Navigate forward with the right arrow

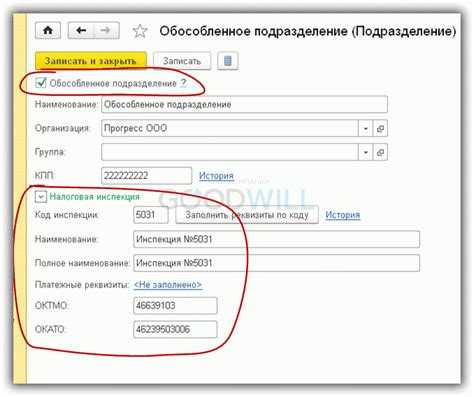point(106,31)
